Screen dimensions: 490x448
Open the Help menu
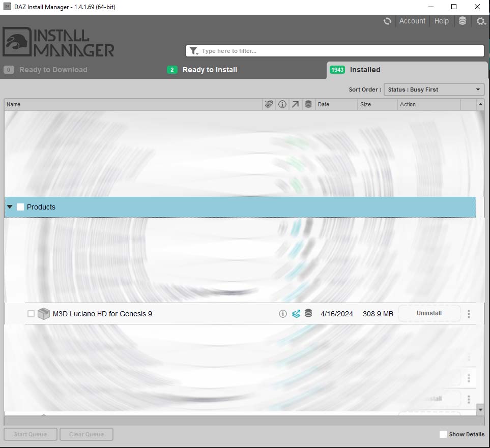[x=441, y=21]
